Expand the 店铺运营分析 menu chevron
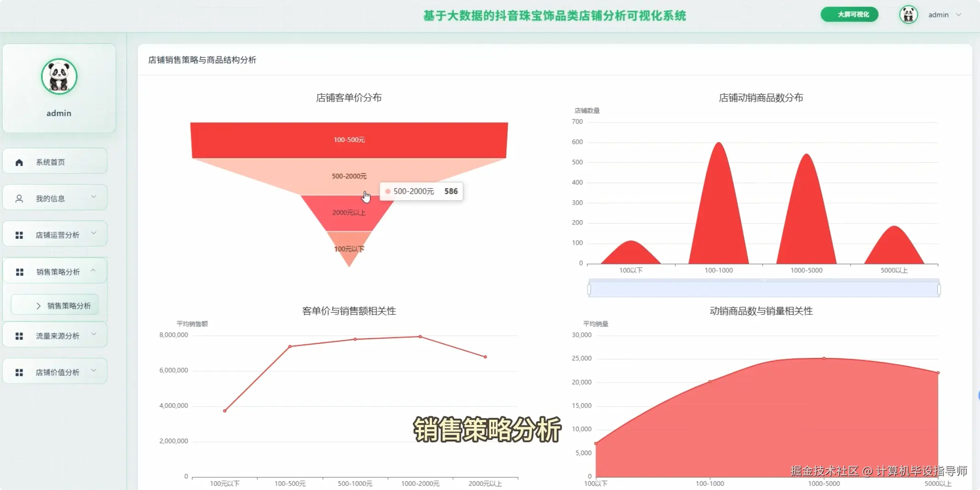Screen dimensions: 980x490 tap(94, 233)
